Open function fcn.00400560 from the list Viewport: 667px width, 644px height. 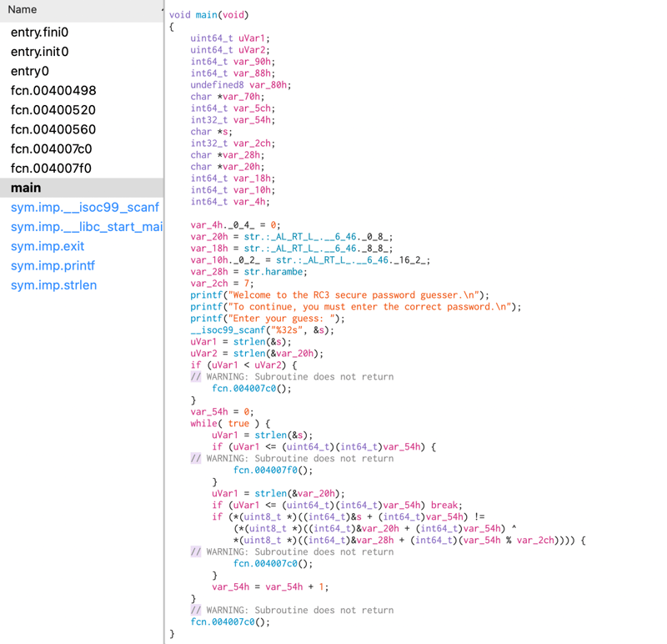pos(53,129)
